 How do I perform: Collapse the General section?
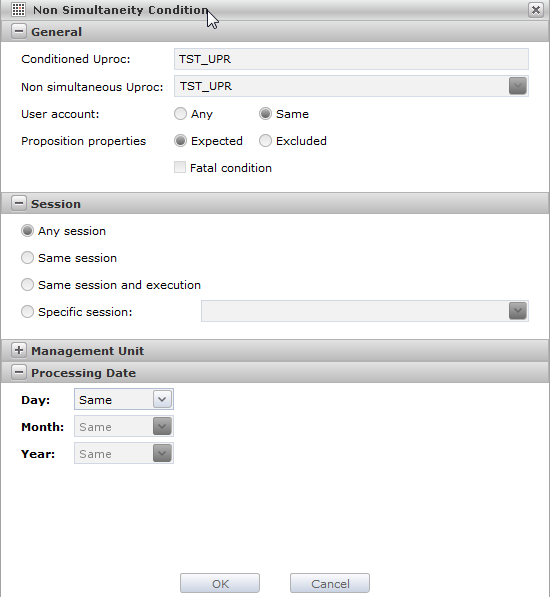19,31
